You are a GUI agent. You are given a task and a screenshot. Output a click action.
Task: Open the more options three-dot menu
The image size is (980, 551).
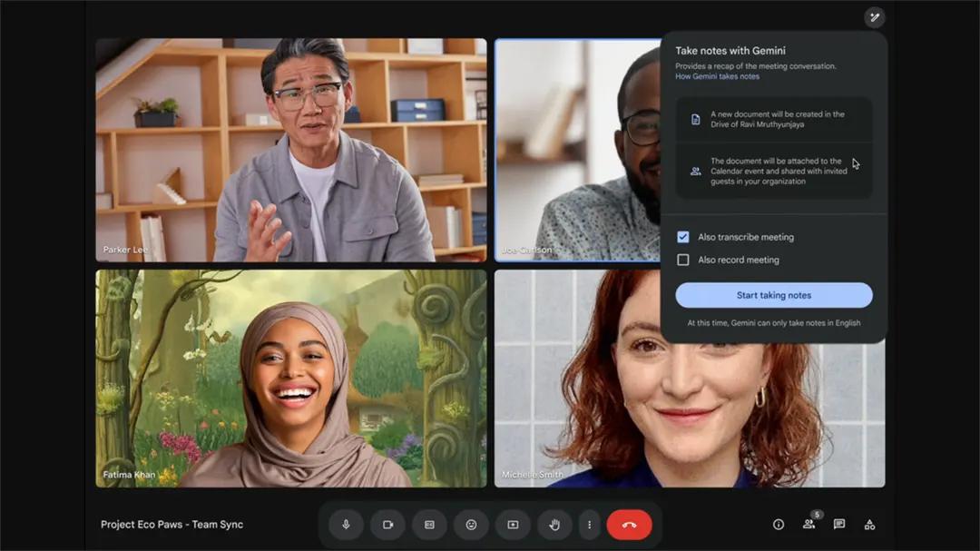coord(590,525)
